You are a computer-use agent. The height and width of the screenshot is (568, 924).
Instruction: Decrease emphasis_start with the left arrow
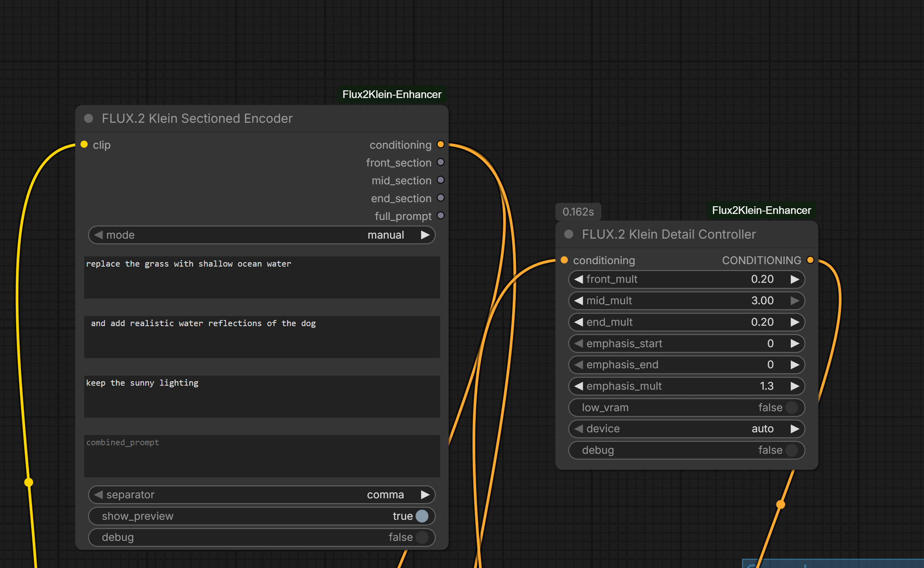coord(579,344)
